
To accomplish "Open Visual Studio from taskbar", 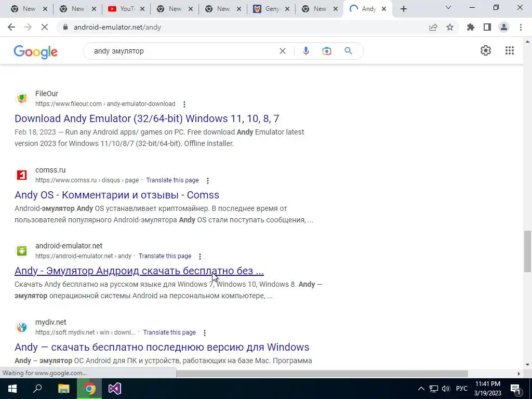I will [115, 389].
